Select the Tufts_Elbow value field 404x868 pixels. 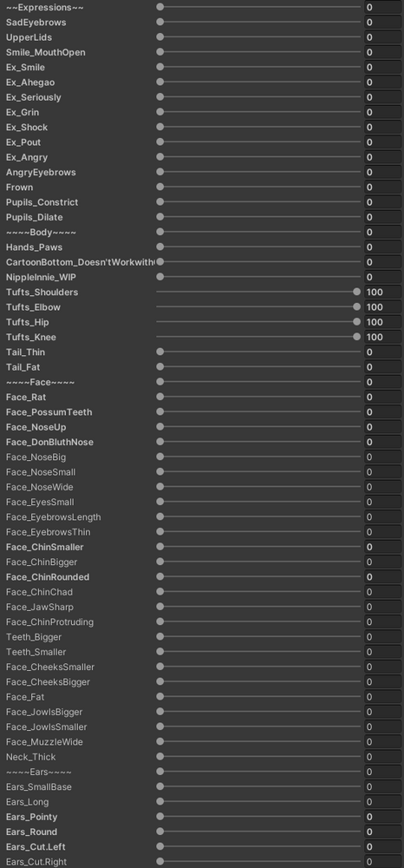point(382,306)
